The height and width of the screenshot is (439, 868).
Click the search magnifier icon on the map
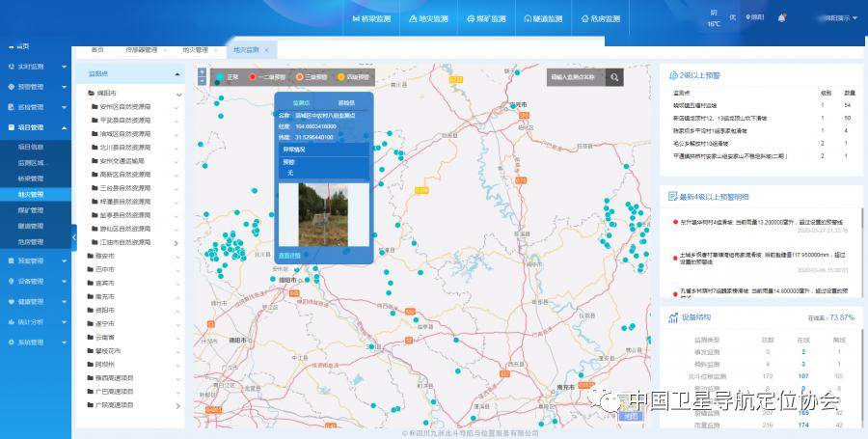coord(613,76)
